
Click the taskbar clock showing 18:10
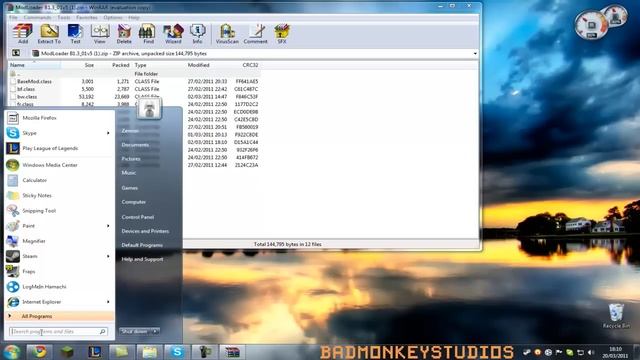click(616, 352)
